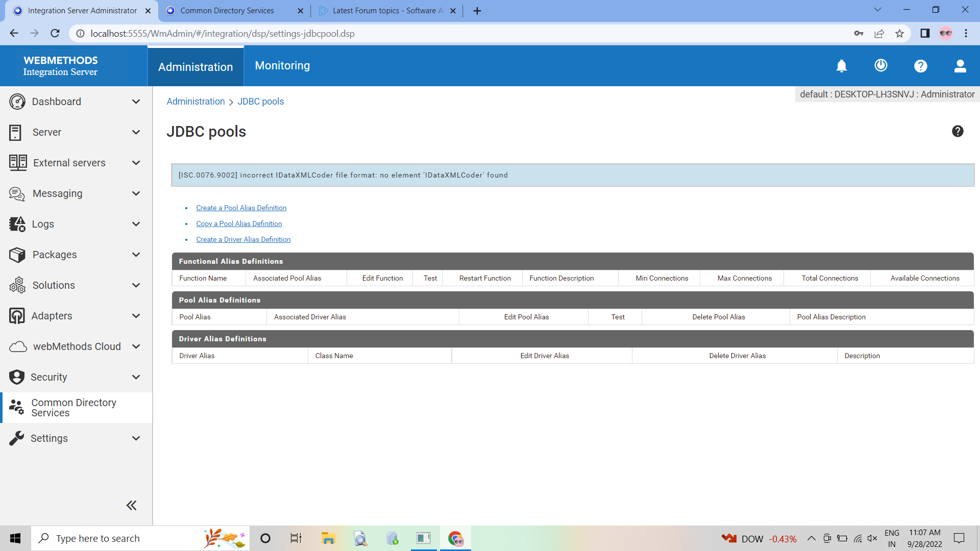980x551 pixels.
Task: Click the Dashboard gauge icon
Action: point(17,102)
